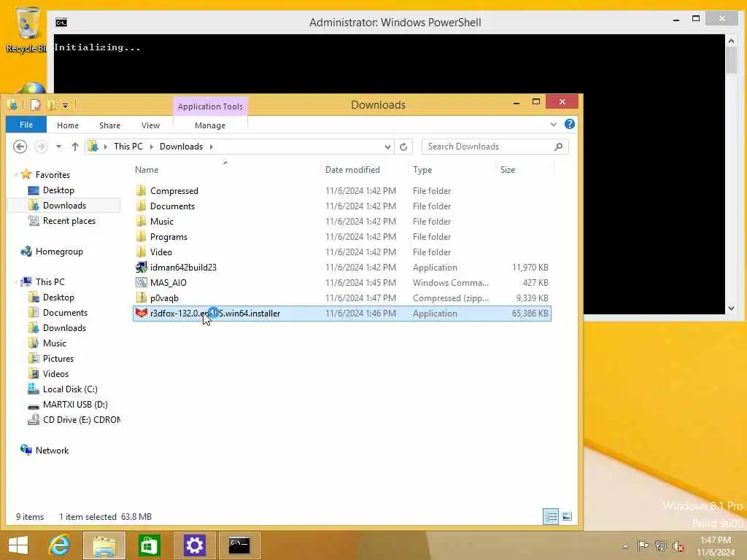
Task: Collapse the Favorites tree section
Action: coord(15,175)
